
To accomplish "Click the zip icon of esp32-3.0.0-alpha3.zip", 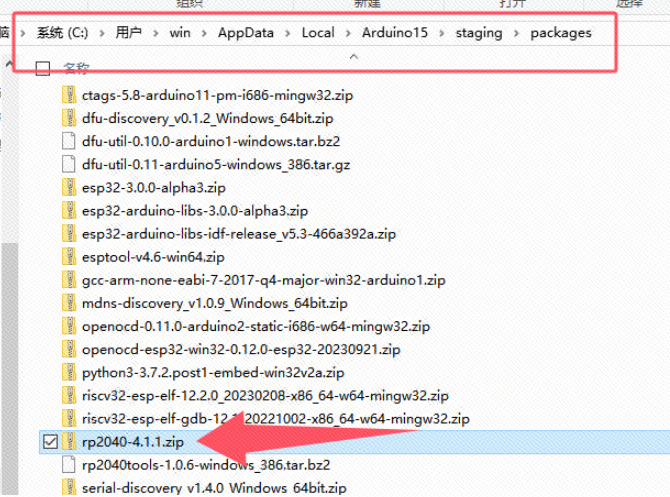I will 69,187.
